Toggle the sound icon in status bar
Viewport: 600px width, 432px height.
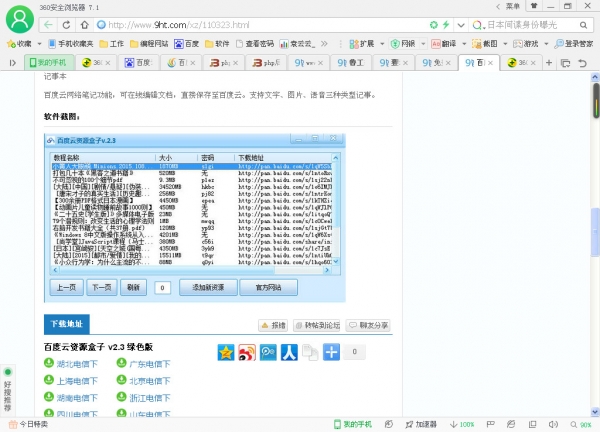tap(553, 424)
